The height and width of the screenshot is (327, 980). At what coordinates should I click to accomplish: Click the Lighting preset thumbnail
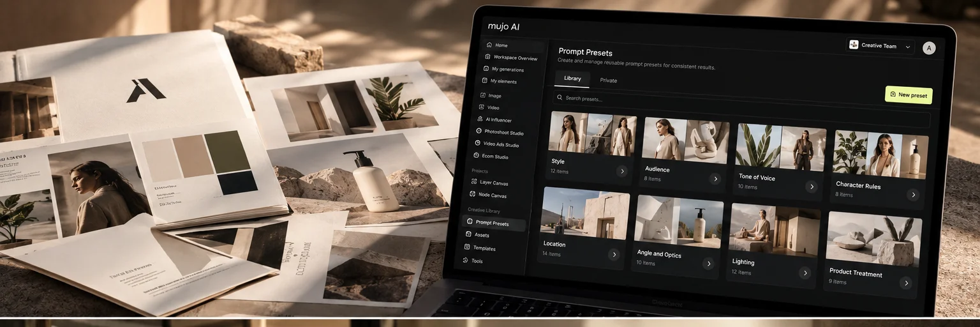[x=774, y=229]
